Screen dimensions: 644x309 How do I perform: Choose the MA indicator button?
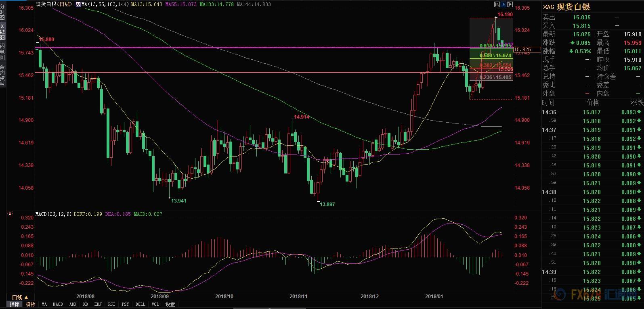[44, 304]
